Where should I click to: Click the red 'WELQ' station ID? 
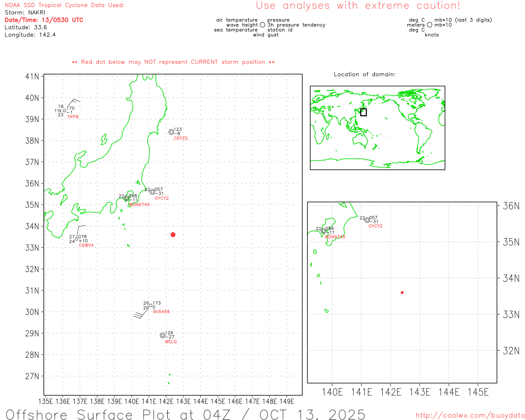tap(171, 342)
